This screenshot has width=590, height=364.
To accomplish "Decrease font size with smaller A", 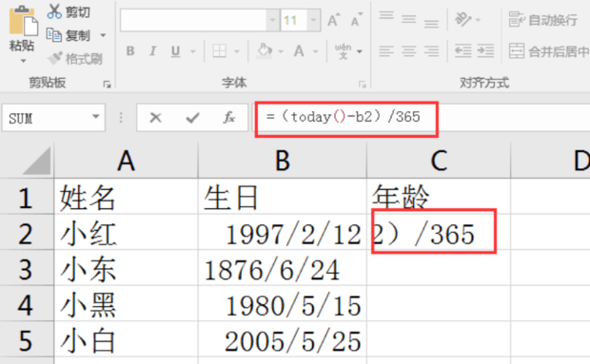I will pos(357,20).
